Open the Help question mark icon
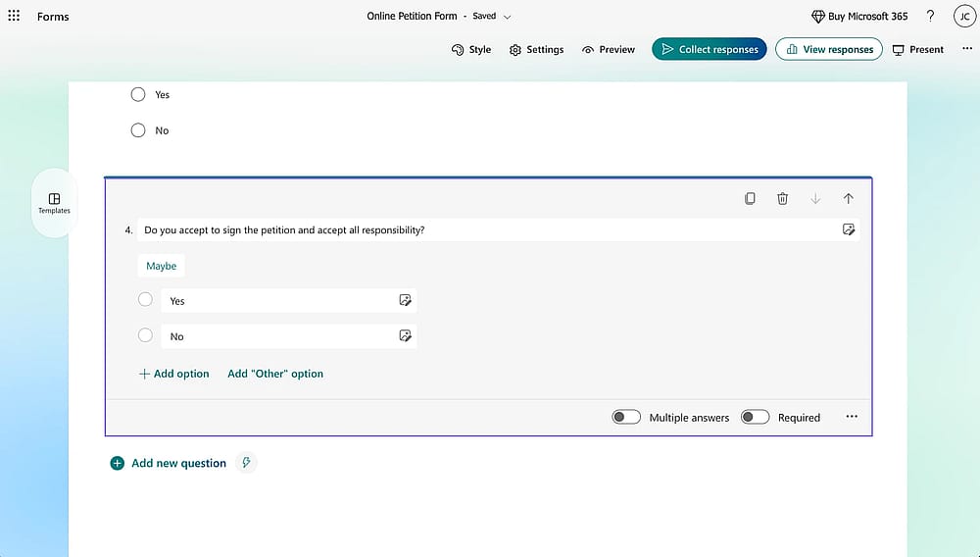Screen dimensions: 980x557 (931, 17)
